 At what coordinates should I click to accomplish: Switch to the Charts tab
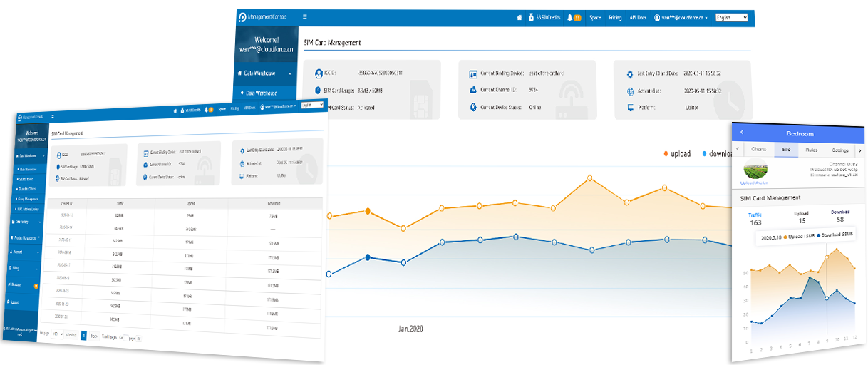click(758, 150)
